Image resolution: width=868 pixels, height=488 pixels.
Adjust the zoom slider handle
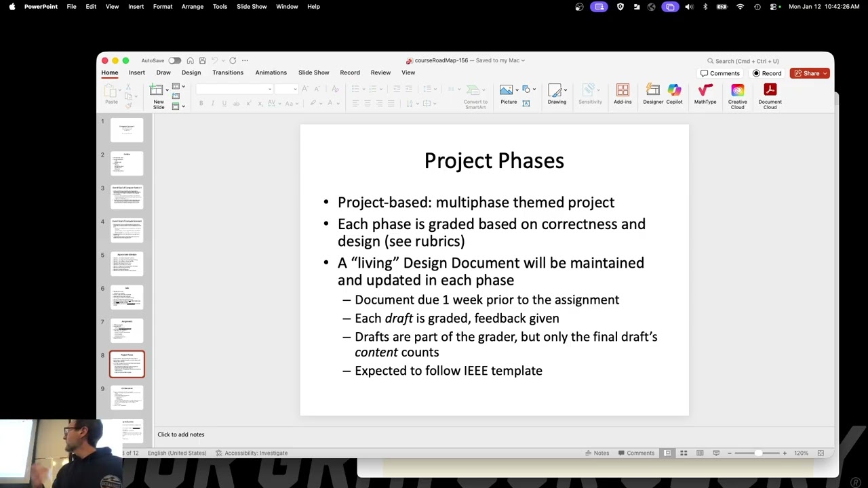(x=758, y=453)
